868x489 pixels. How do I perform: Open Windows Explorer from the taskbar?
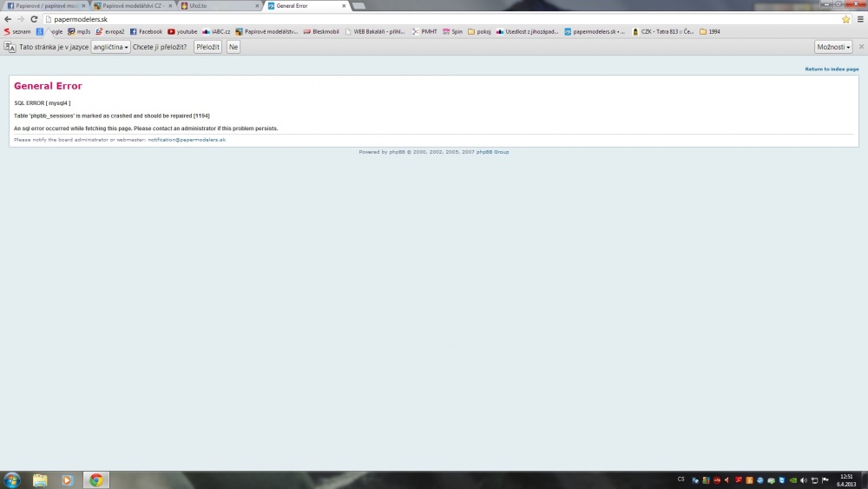(40, 480)
